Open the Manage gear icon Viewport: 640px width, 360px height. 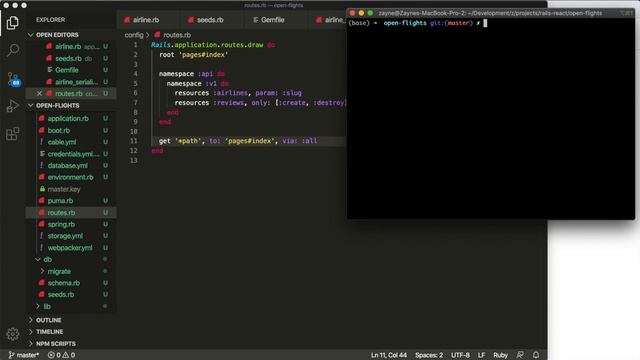pos(13,334)
